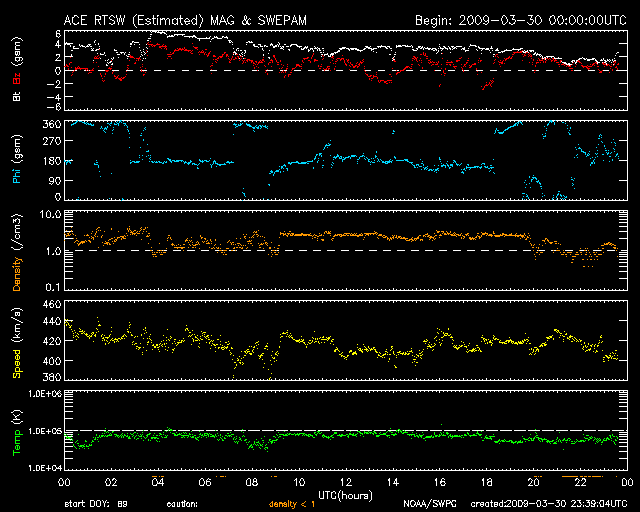Viewport: 640px width, 512px height.
Task: Select the "created:2009-03-30 23:39:04UTC" timestamp
Action: (549, 504)
